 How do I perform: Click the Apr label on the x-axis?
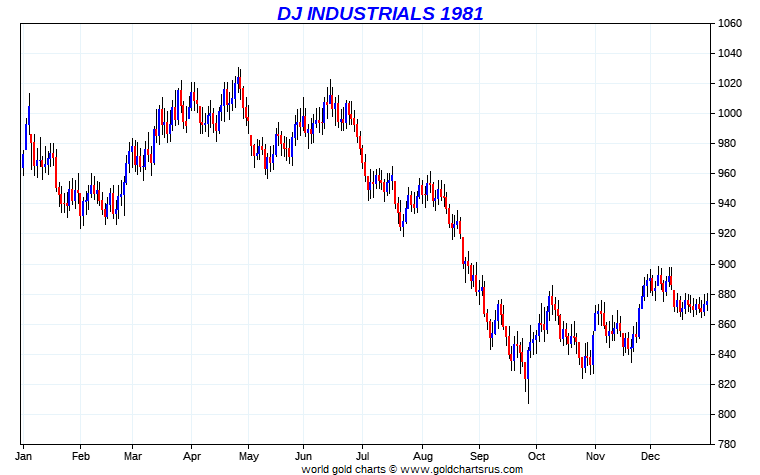192,457
